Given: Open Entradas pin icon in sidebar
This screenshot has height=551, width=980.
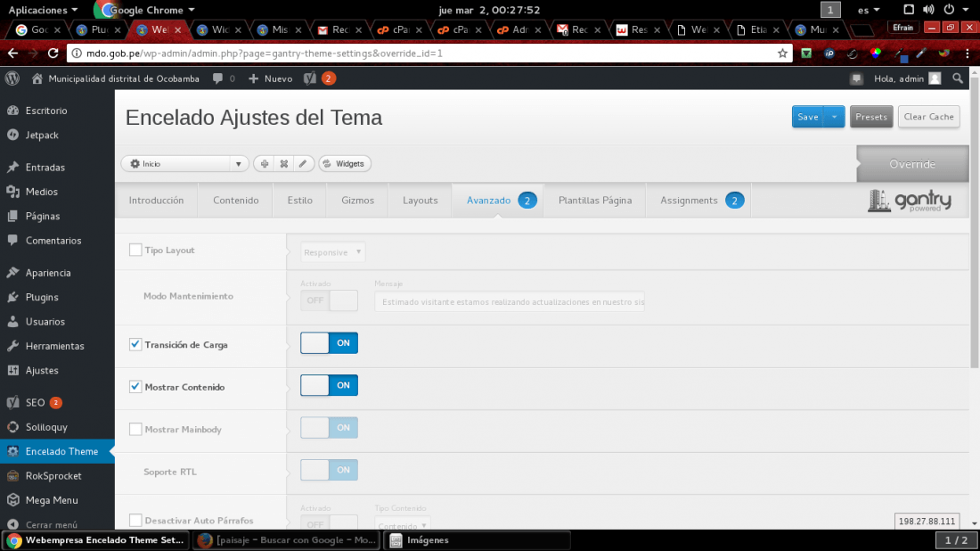Looking at the screenshot, I should pyautogui.click(x=12, y=168).
